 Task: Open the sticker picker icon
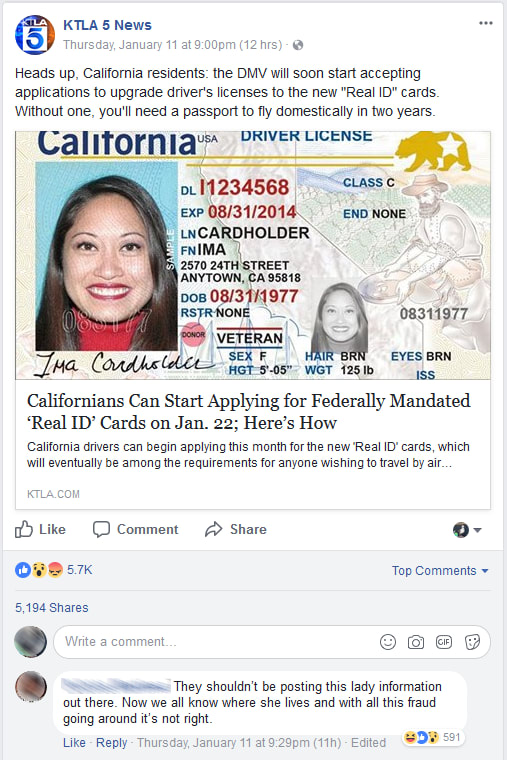tap(472, 642)
